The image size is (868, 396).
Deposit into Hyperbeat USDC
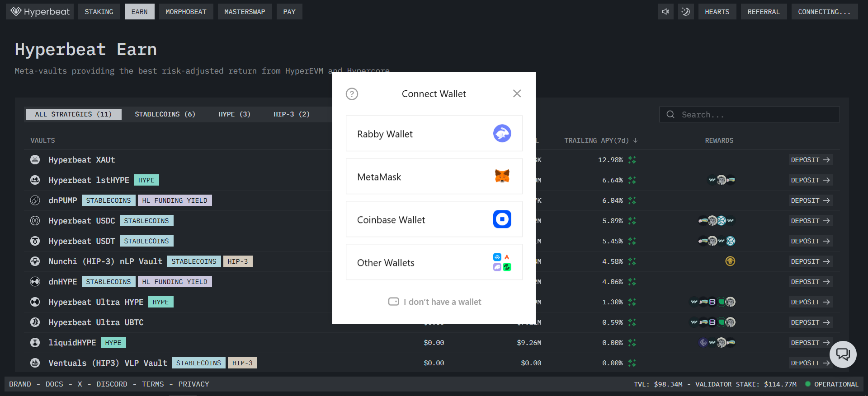tap(811, 221)
